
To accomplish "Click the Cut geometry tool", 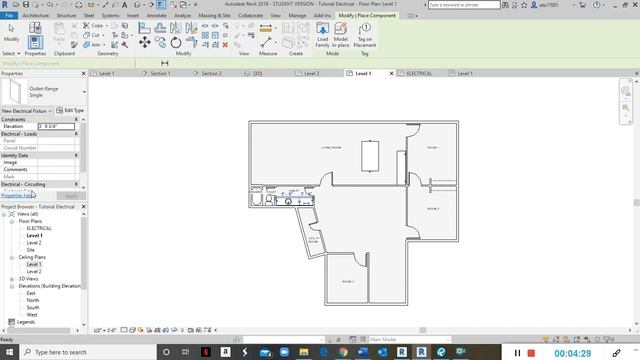I will coord(92,35).
